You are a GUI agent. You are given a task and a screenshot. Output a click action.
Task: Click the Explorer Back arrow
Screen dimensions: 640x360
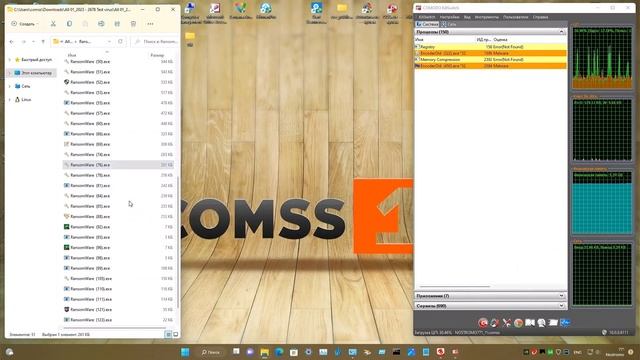[12, 42]
